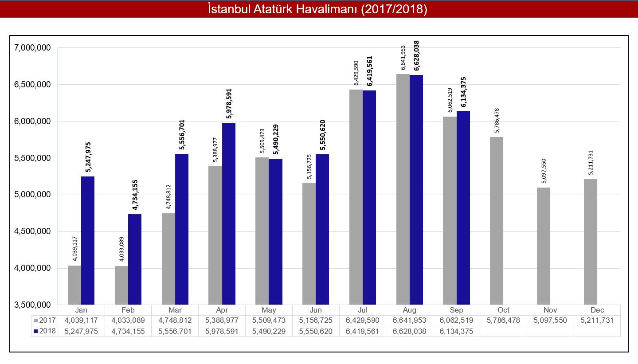The width and height of the screenshot is (638, 364).
Task: Select the Dec month header
Action: 597,310
